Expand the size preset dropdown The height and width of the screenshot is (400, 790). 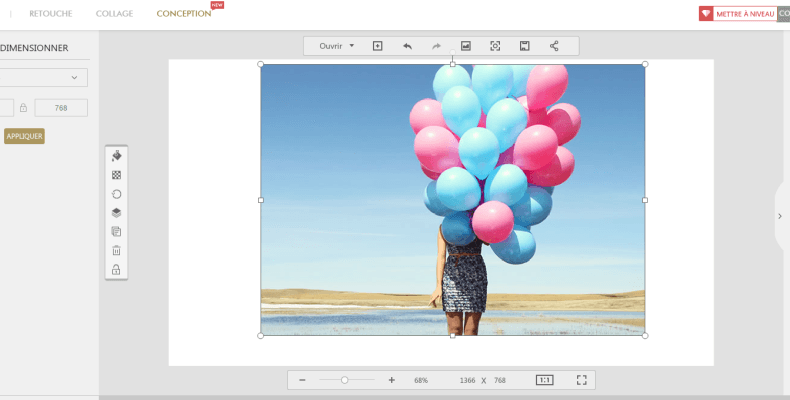[43, 78]
